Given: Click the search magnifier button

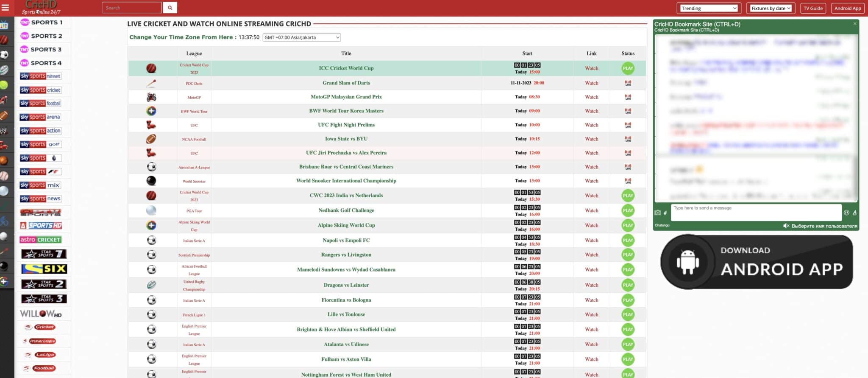Looking at the screenshot, I should (170, 8).
